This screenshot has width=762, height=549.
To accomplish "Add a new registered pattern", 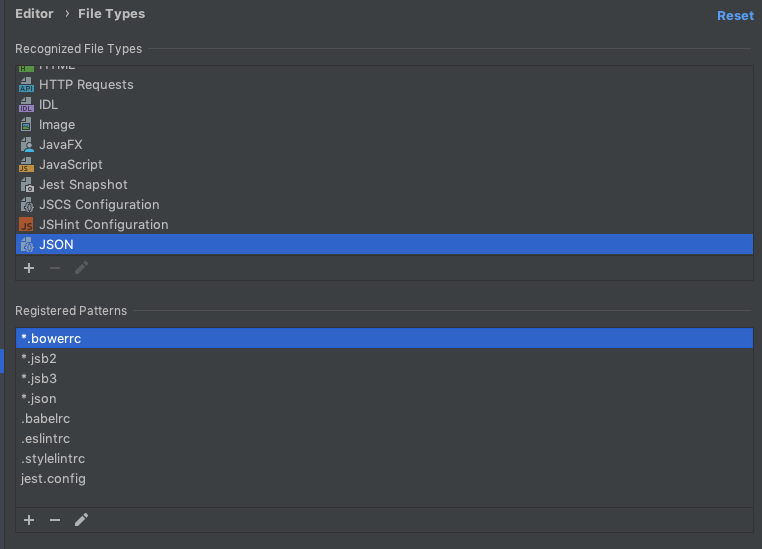I will (x=29, y=520).
